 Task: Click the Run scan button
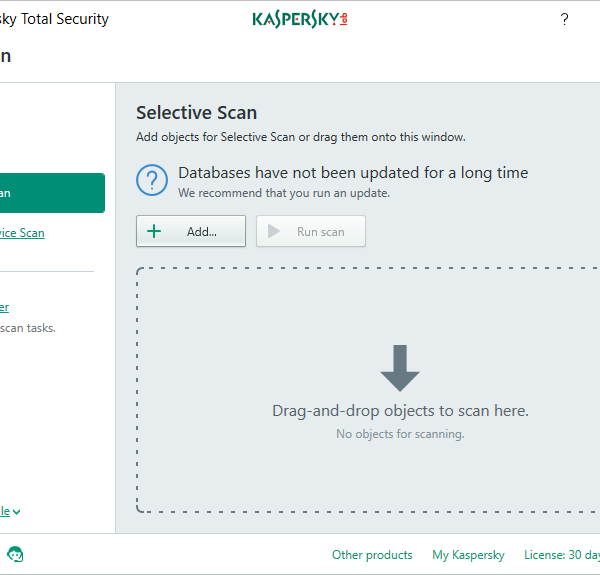coord(311,231)
